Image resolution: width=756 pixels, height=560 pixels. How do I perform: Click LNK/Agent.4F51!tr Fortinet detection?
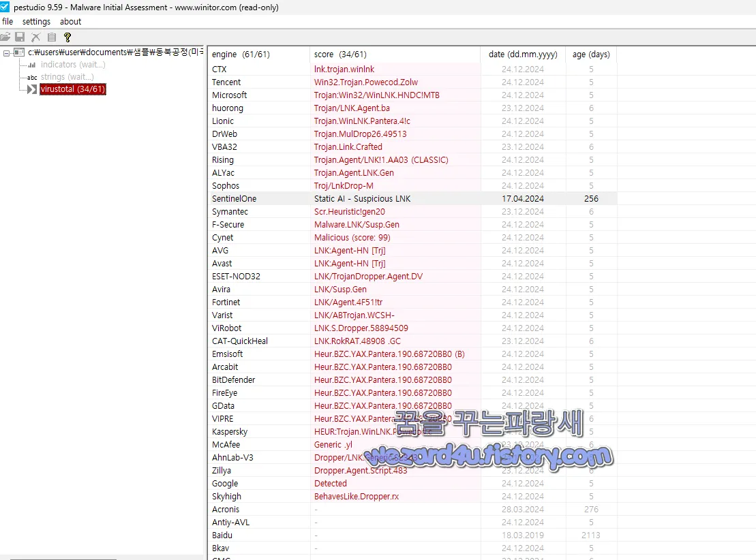pos(348,302)
